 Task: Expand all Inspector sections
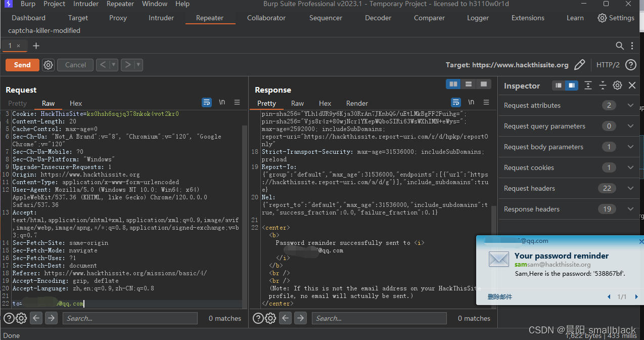pyautogui.click(x=588, y=86)
